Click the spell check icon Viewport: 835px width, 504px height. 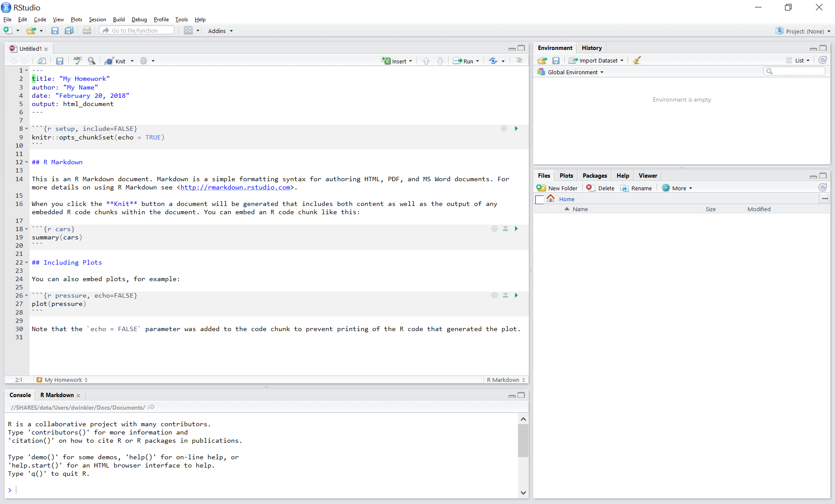click(x=77, y=61)
